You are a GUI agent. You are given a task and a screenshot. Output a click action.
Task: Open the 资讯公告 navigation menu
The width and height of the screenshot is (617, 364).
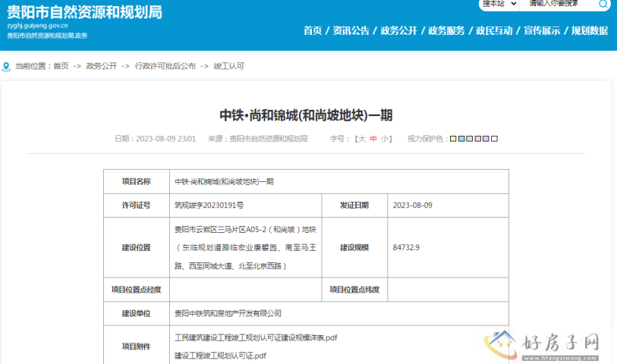pos(351,30)
